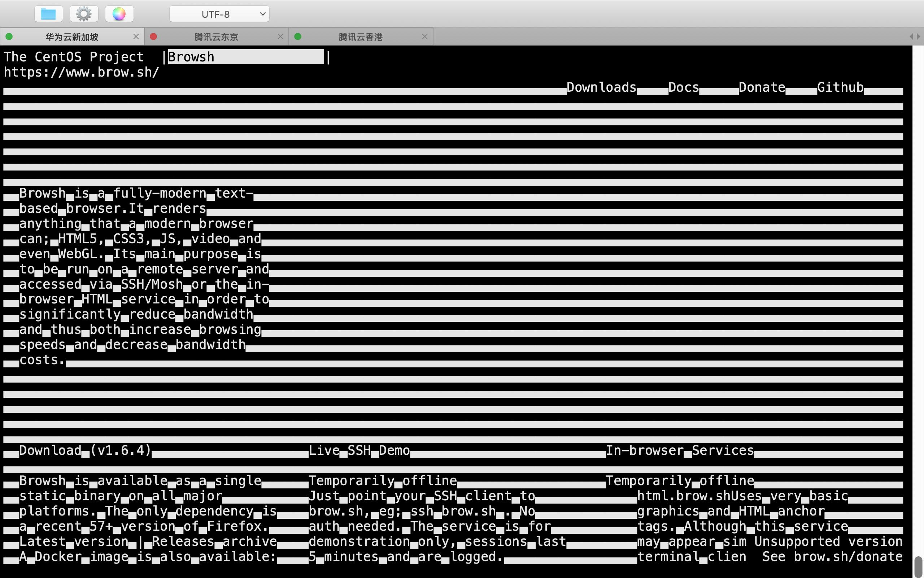
Task: Open the folder icon in toolbar
Action: (x=48, y=14)
